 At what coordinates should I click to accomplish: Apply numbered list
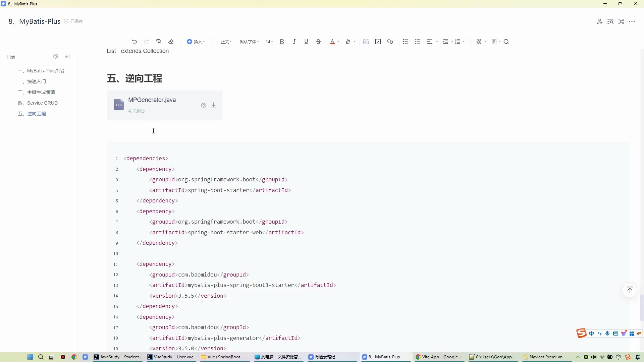[x=418, y=42]
